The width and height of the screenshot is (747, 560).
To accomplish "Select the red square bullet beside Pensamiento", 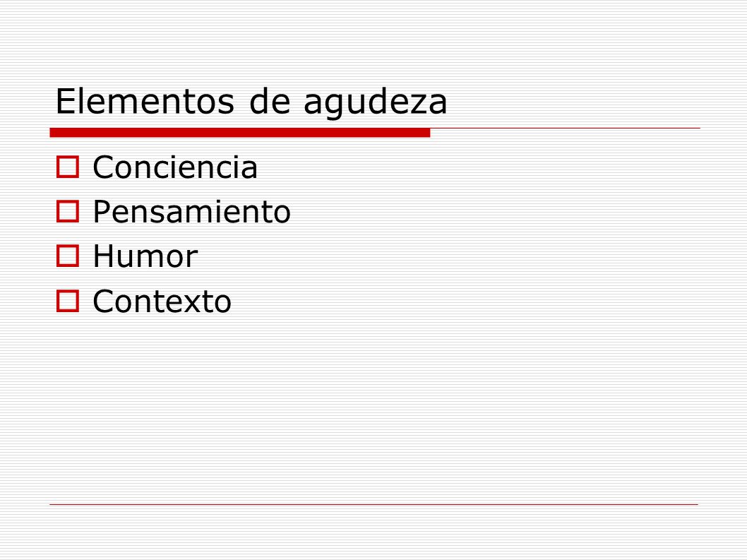I will tap(68, 212).
